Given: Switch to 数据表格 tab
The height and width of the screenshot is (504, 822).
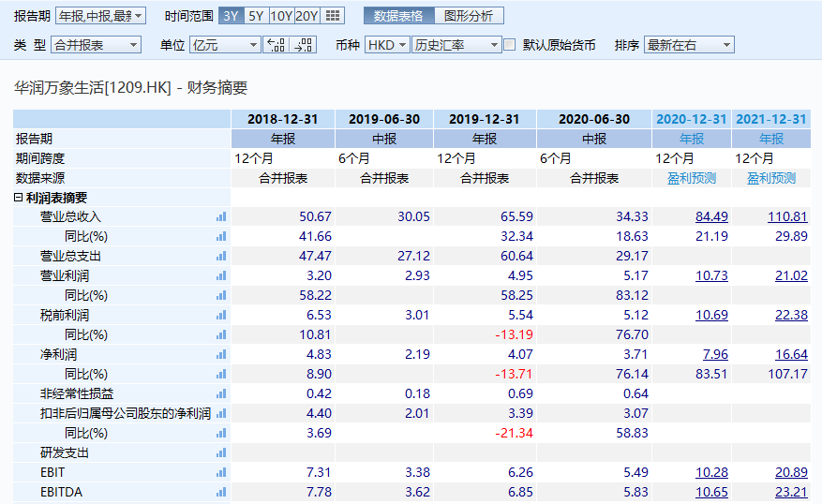Looking at the screenshot, I should tap(398, 16).
